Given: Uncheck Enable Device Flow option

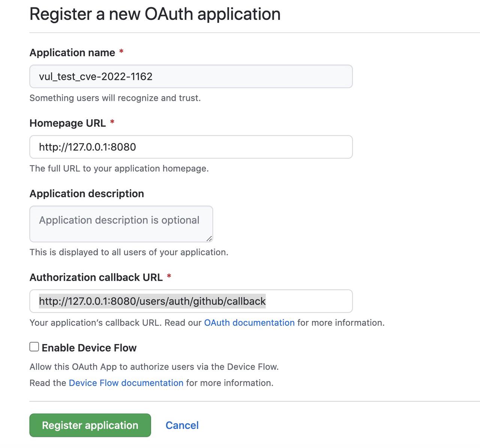Looking at the screenshot, I should pos(34,347).
